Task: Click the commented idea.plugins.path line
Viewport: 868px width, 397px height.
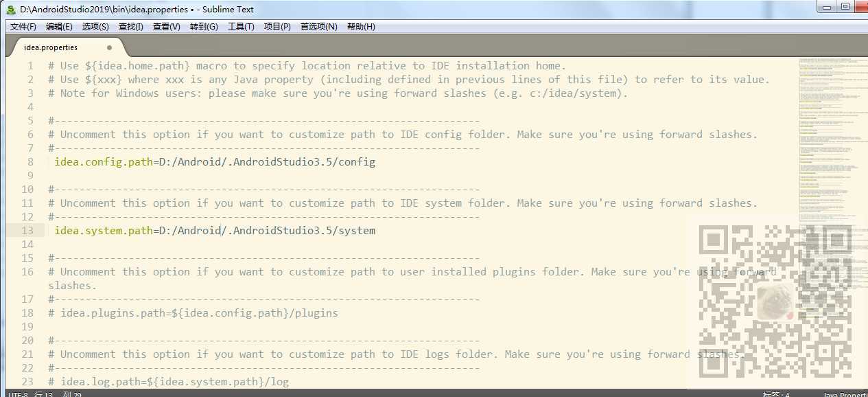Action: click(193, 313)
